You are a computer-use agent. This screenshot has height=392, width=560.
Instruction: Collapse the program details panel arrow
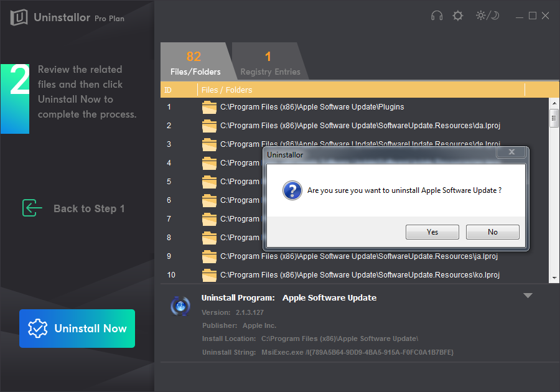(528, 296)
